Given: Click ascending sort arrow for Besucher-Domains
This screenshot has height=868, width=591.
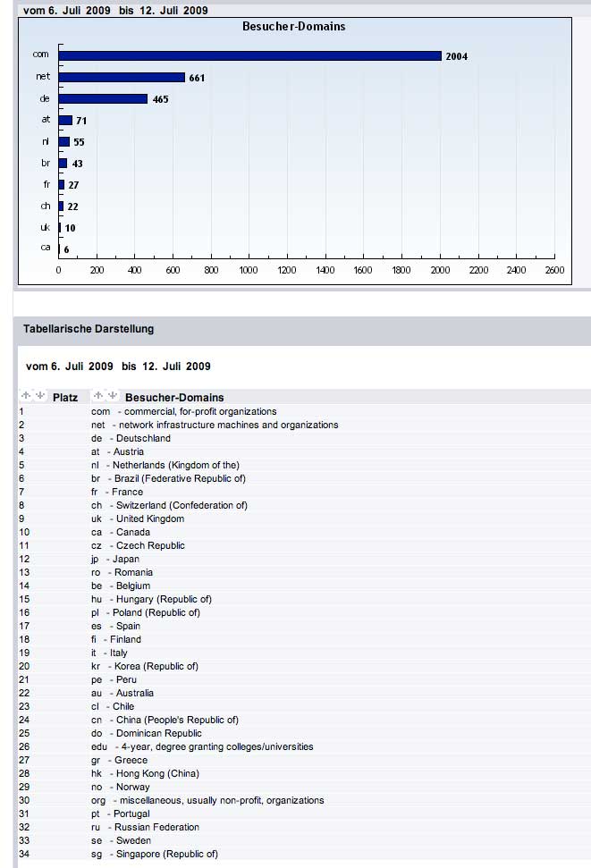Looking at the screenshot, I should [98, 396].
